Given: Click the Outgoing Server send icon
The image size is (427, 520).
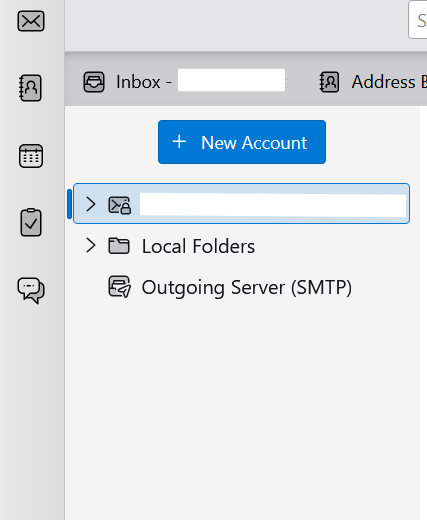Looking at the screenshot, I should coord(119,286).
